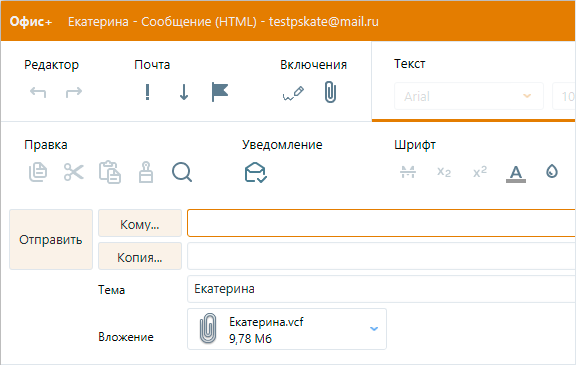Click the Cut scissors icon
This screenshot has width=576, height=365.
click(74, 172)
